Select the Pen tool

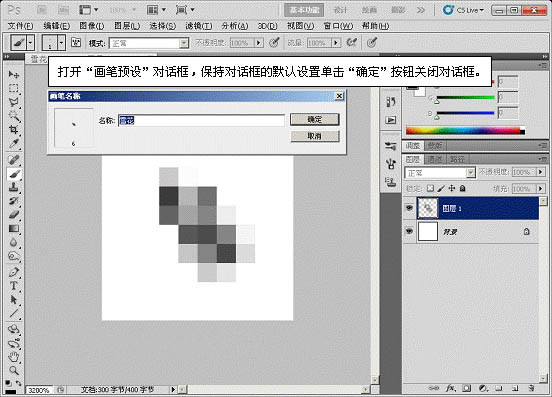tap(14, 272)
